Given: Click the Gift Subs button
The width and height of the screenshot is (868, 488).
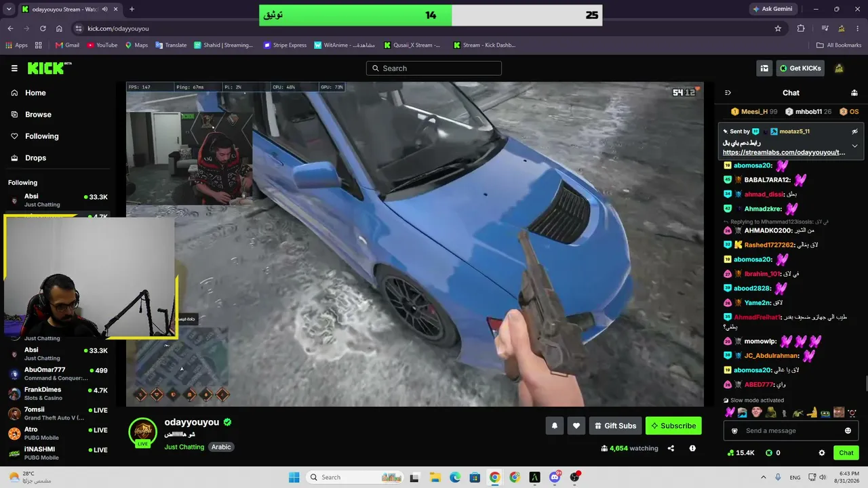Looking at the screenshot, I should (x=615, y=426).
